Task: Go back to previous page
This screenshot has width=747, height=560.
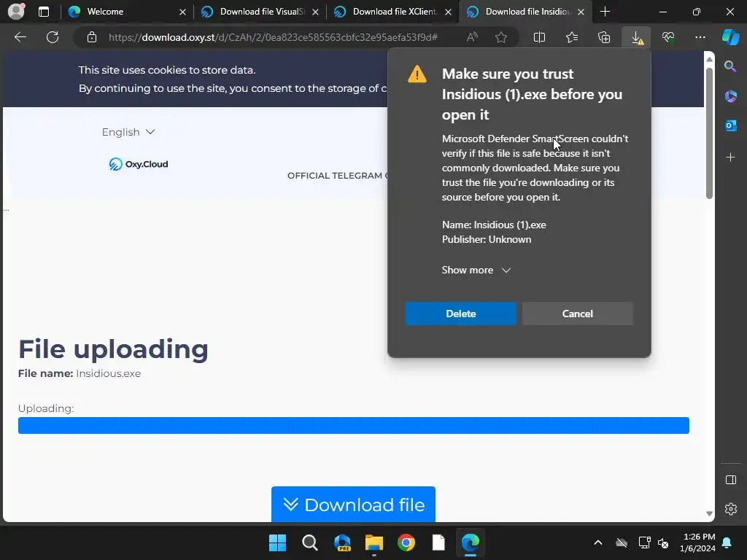Action: click(x=20, y=37)
